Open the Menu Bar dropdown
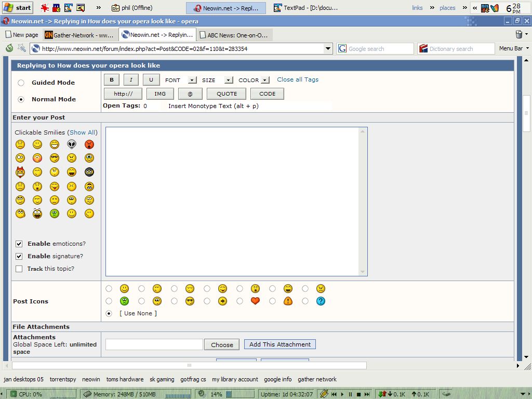 pyautogui.click(x=514, y=48)
